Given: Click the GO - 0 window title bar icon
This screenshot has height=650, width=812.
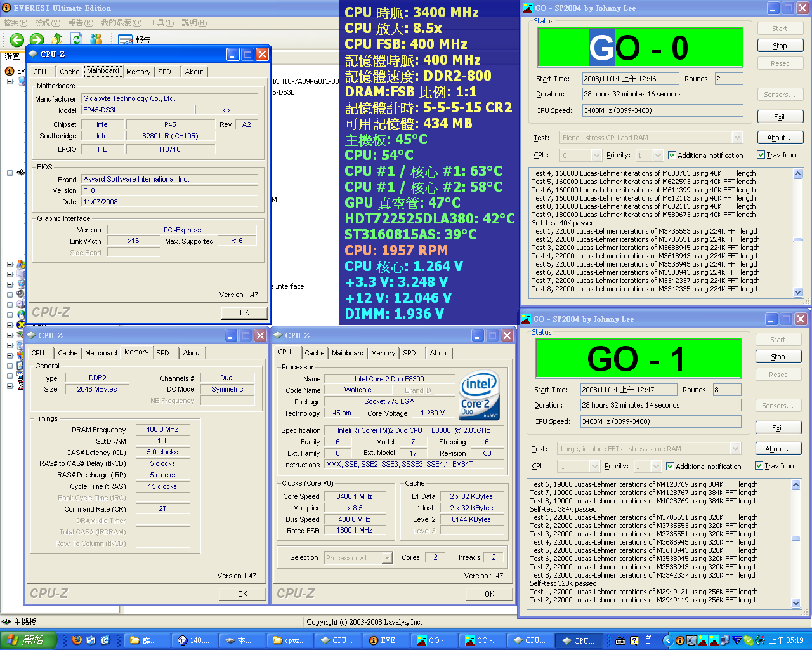Looking at the screenshot, I should [x=527, y=8].
